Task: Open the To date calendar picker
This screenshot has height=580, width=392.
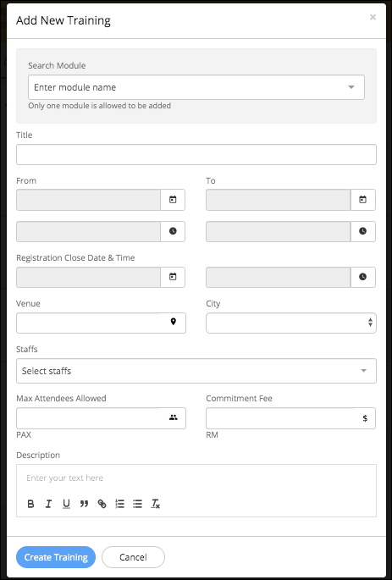Action: click(362, 200)
